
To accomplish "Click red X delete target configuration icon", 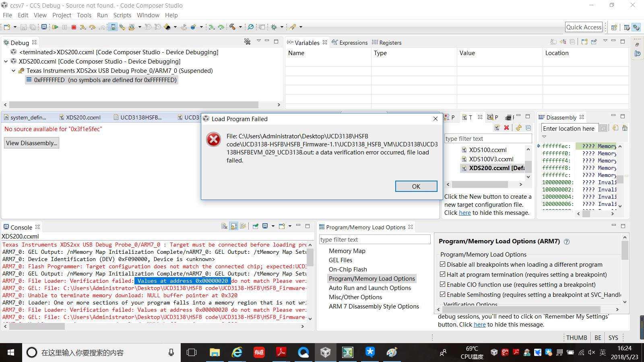I will click(x=506, y=128).
